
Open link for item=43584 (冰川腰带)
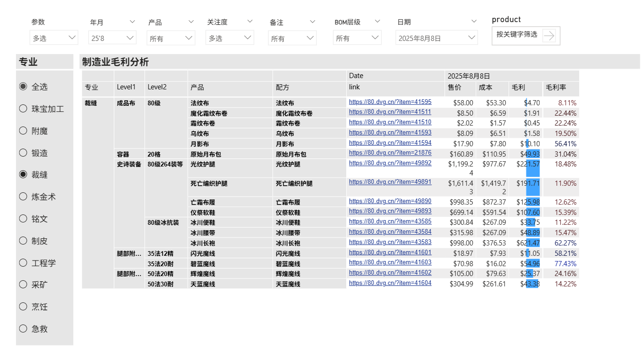[x=390, y=231]
